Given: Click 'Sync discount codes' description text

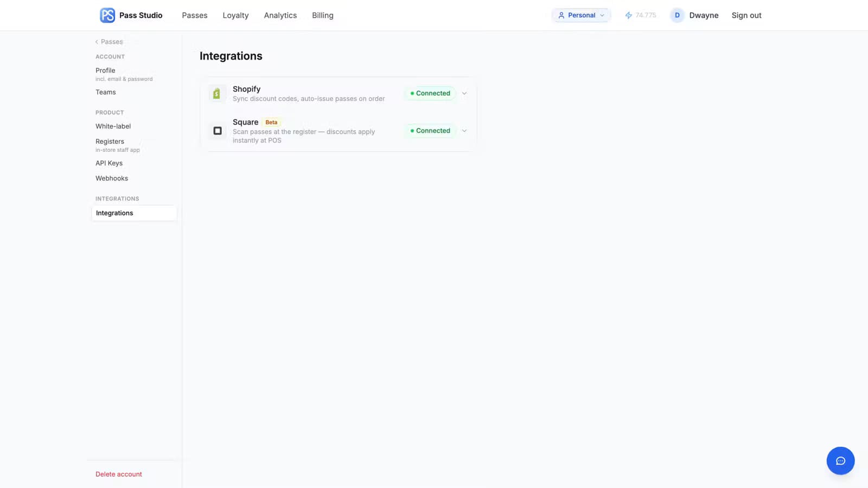Looking at the screenshot, I should tap(309, 99).
